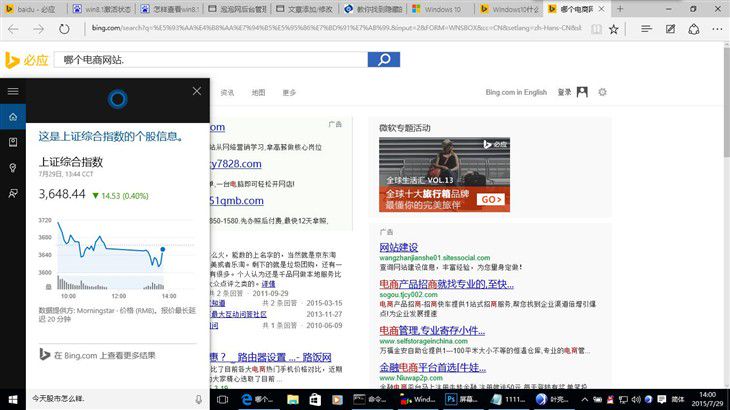
Task: Click GO button on travel banner
Action: click(x=491, y=200)
